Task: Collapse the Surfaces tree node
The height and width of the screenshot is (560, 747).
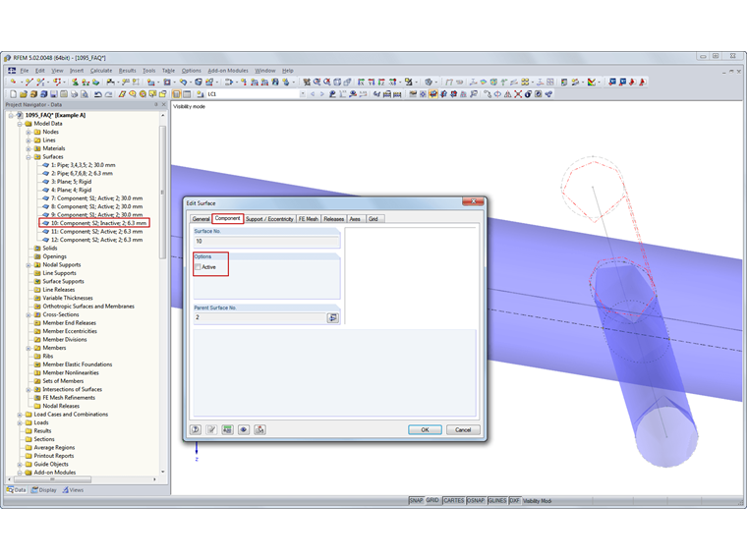Action: pyautogui.click(x=29, y=157)
